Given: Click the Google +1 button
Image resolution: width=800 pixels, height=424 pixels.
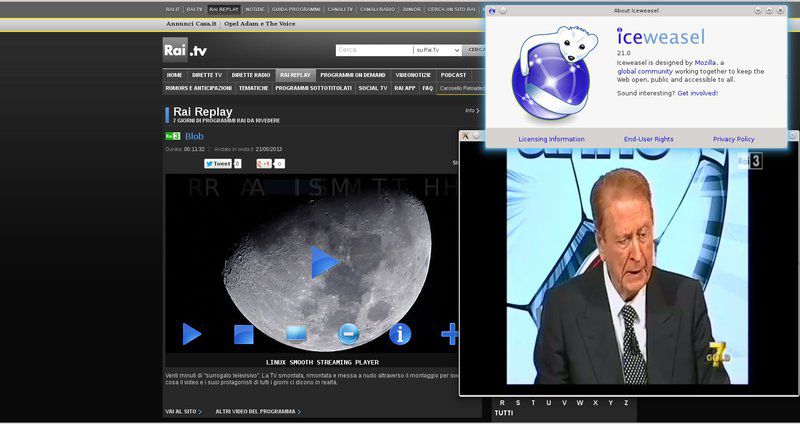Looking at the screenshot, I should (265, 163).
